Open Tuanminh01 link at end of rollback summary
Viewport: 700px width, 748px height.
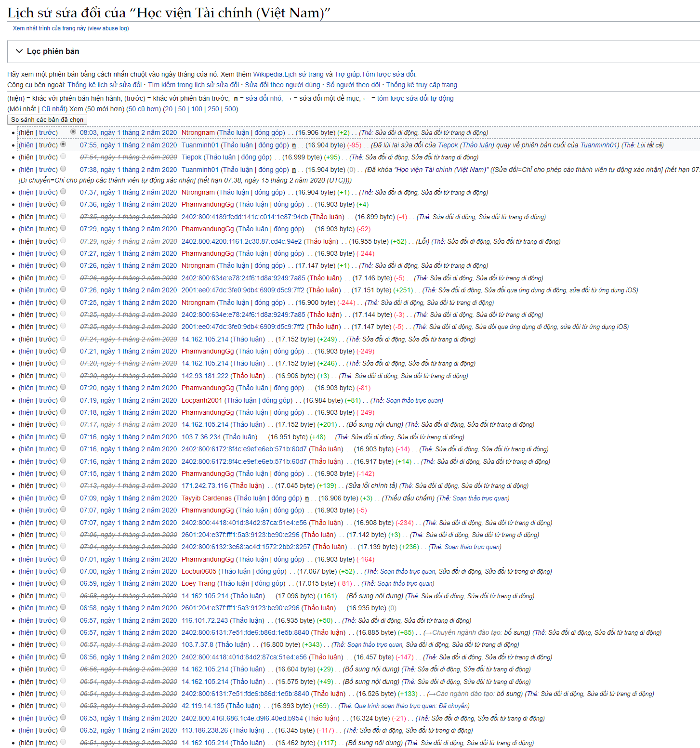[x=599, y=145]
